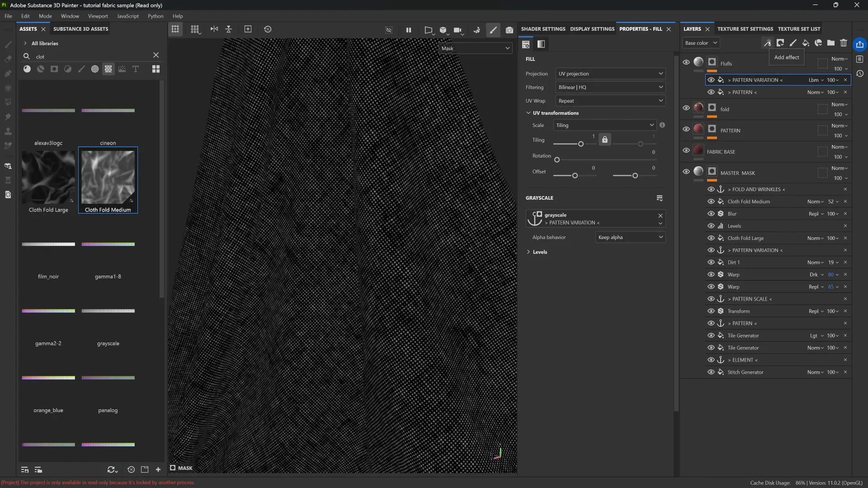This screenshot has height=488, width=868.
Task: Open the Projection dropdown
Action: pos(610,74)
